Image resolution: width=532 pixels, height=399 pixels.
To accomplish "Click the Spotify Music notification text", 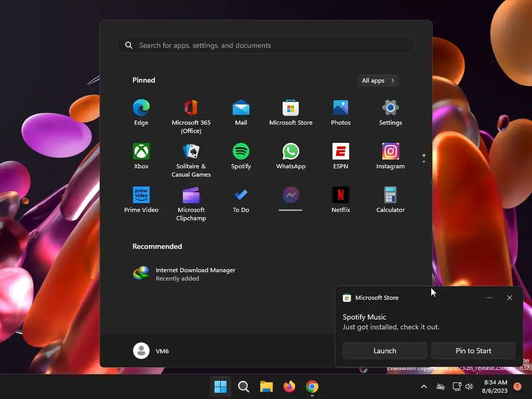I will tap(364, 317).
